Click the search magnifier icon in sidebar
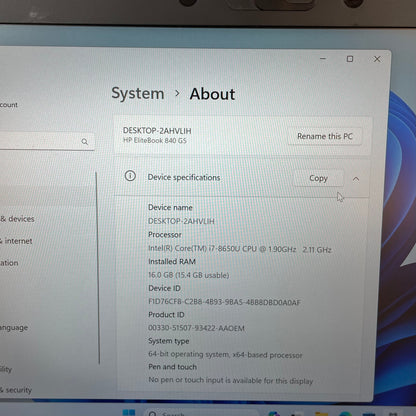 [x=85, y=142]
